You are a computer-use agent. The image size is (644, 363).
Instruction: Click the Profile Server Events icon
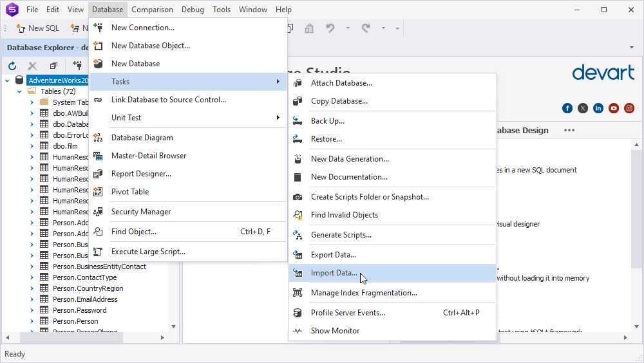click(298, 313)
